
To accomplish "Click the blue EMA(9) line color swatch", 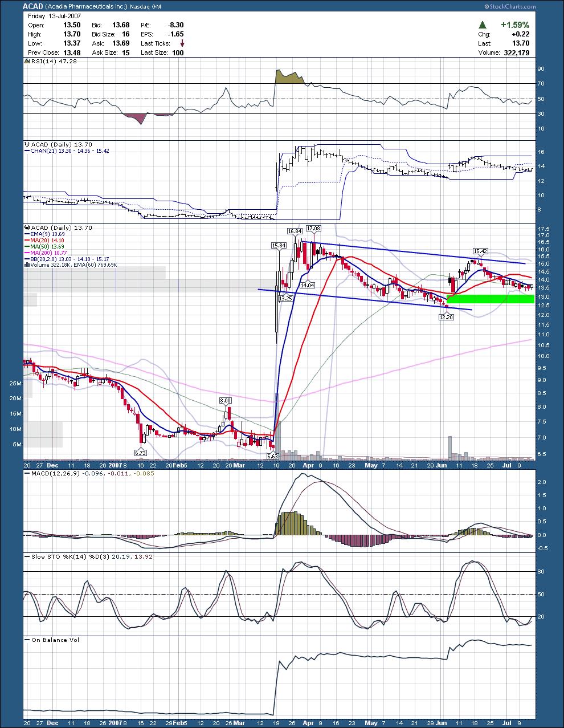I will pos(27,234).
